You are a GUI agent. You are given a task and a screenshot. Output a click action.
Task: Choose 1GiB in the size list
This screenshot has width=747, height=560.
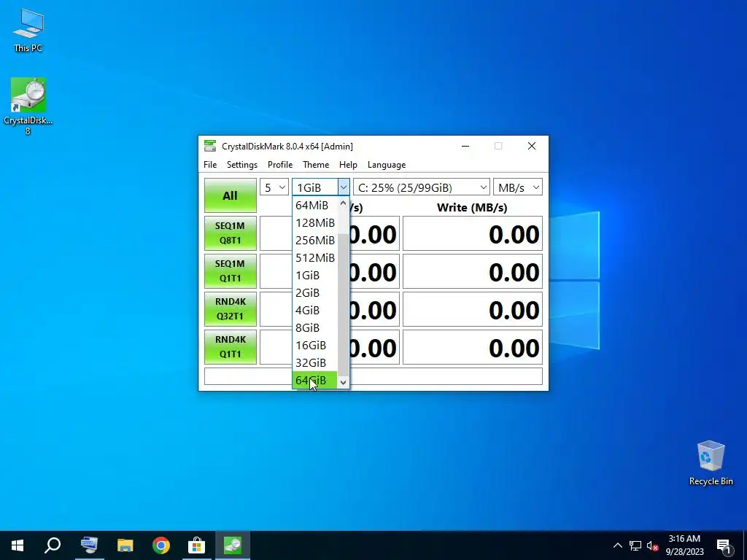click(315, 275)
